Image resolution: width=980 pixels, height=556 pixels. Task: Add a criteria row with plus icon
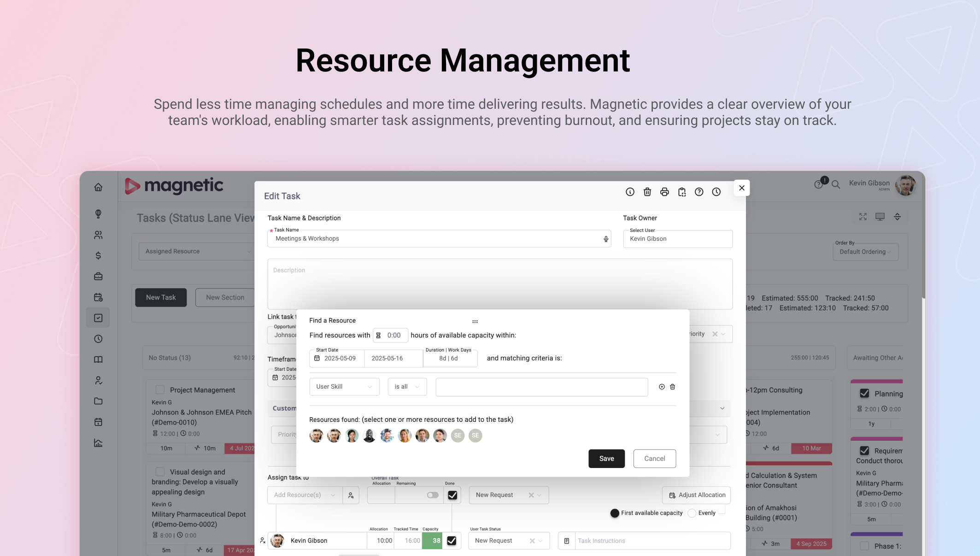pos(662,387)
